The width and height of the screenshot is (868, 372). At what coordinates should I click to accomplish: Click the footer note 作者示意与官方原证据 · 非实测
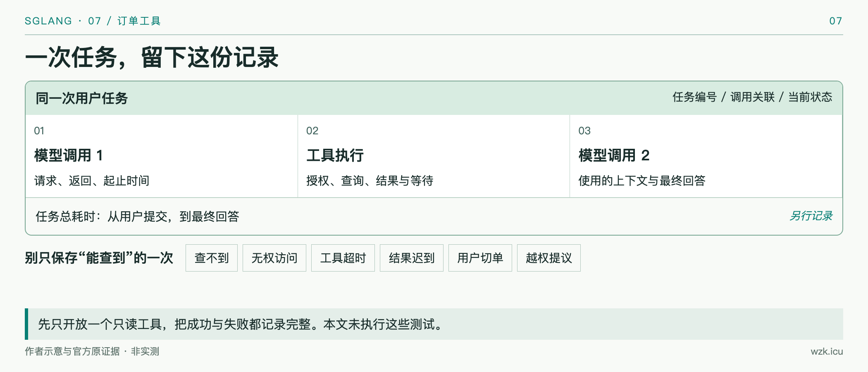click(x=92, y=351)
